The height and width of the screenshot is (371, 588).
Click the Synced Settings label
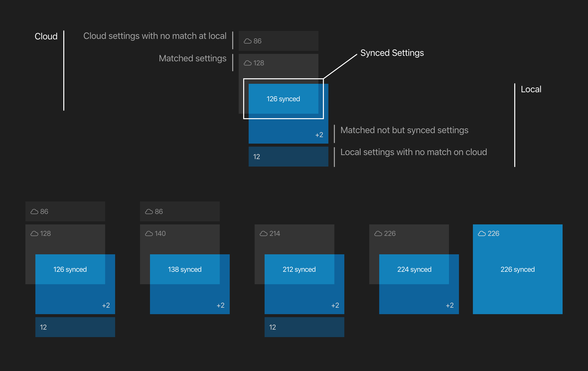coord(392,53)
